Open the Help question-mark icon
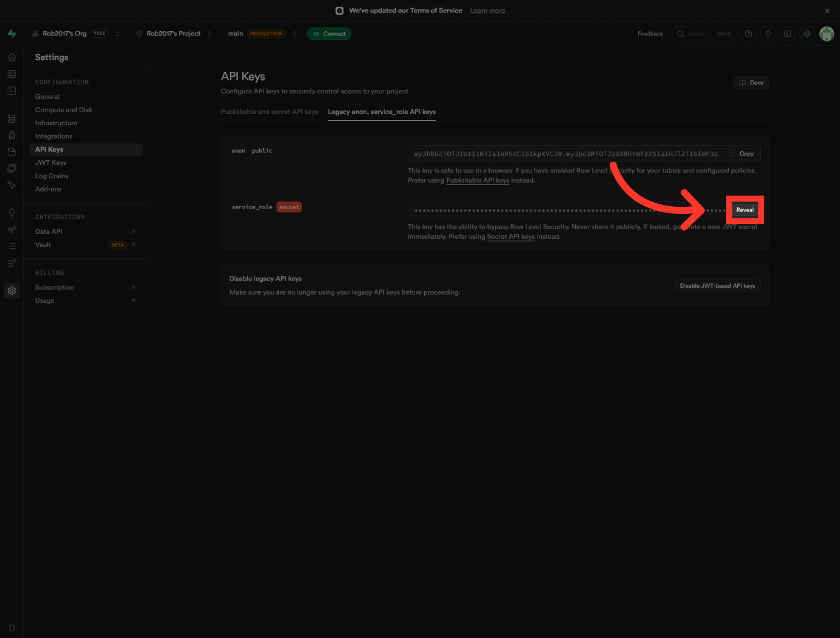Viewport: 840px width, 638px height. point(748,34)
